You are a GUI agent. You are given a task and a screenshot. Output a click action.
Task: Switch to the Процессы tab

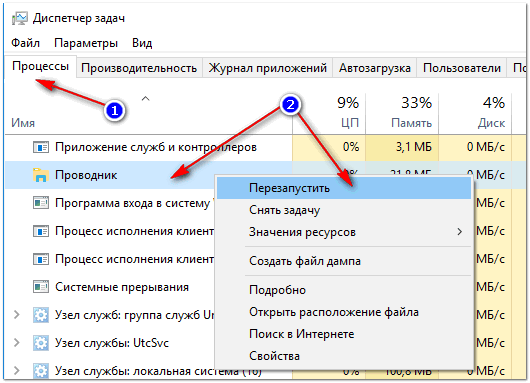[41, 66]
